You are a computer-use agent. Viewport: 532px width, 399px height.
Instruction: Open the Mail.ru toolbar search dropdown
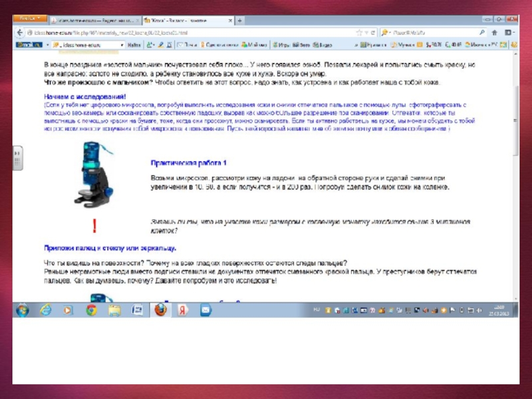(121, 45)
